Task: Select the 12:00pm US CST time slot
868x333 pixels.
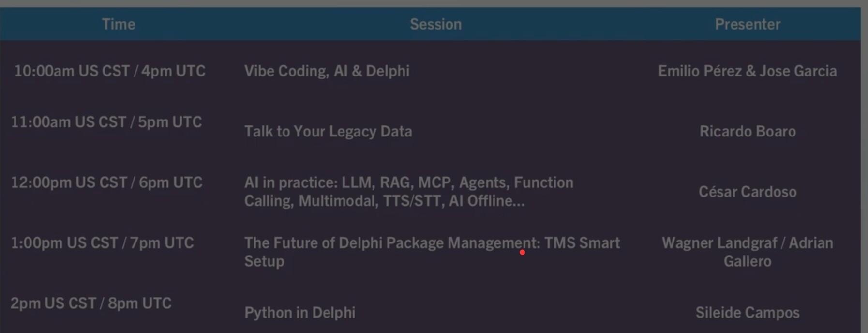Action: tap(106, 182)
